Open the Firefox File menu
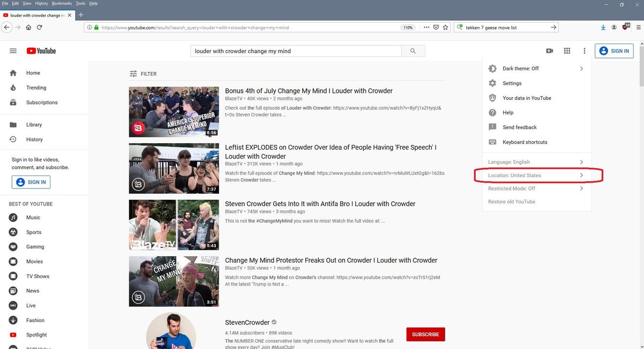The image size is (644, 349). [x=5, y=3]
